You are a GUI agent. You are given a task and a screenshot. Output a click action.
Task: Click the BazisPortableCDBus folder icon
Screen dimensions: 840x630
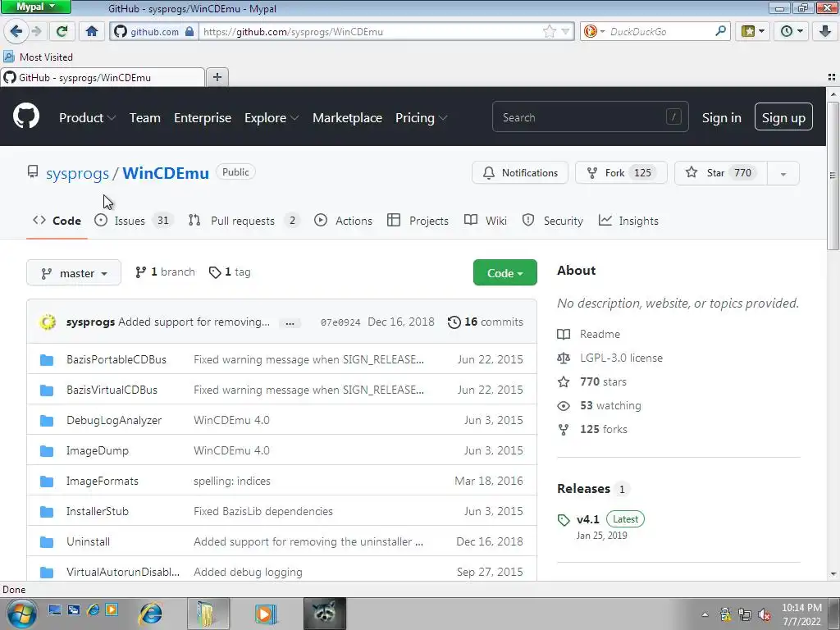click(47, 359)
